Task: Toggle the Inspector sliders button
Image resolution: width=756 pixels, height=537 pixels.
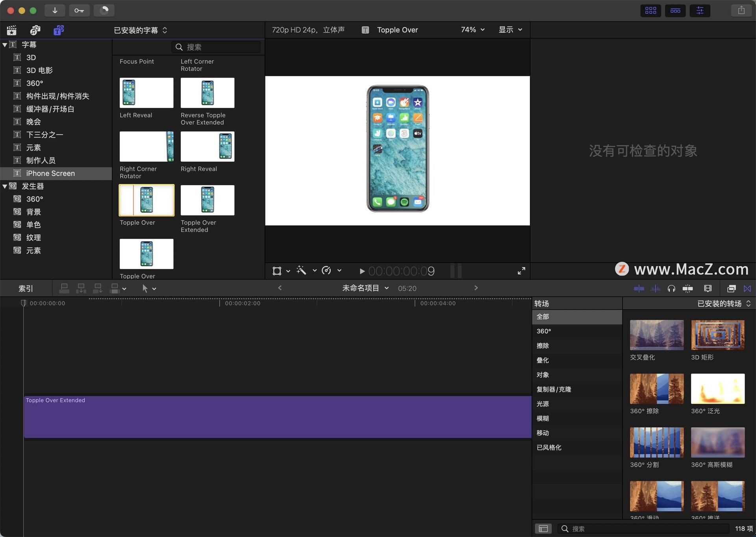Action: click(x=700, y=10)
